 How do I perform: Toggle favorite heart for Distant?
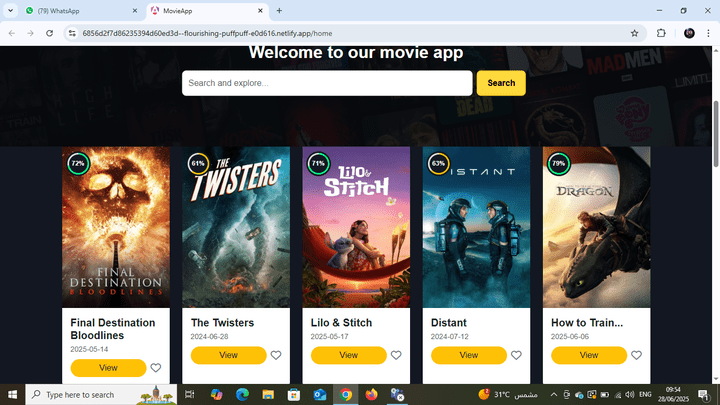point(517,355)
